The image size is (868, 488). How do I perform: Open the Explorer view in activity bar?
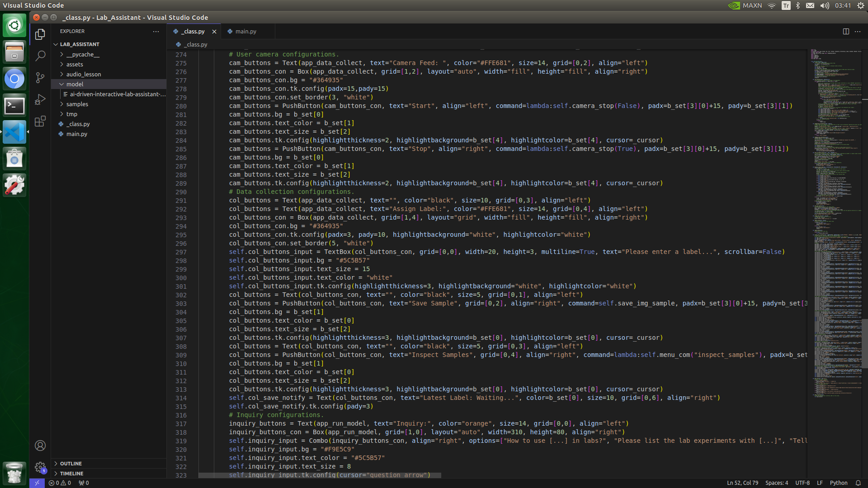pyautogui.click(x=40, y=34)
